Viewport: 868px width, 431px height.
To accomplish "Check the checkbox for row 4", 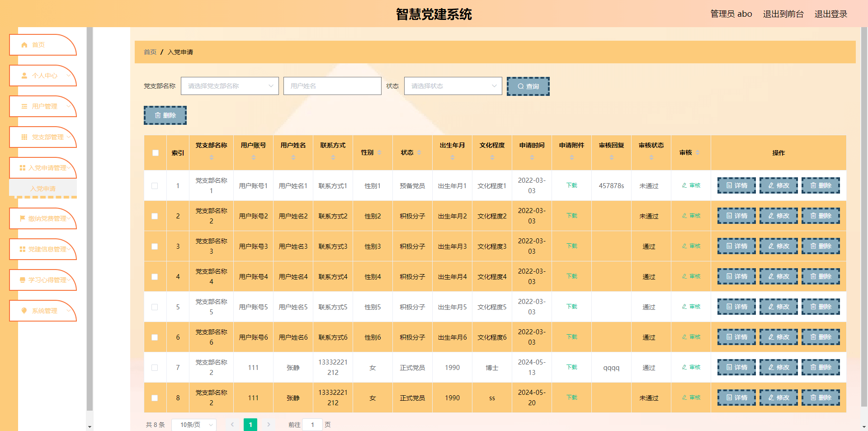I will point(155,277).
